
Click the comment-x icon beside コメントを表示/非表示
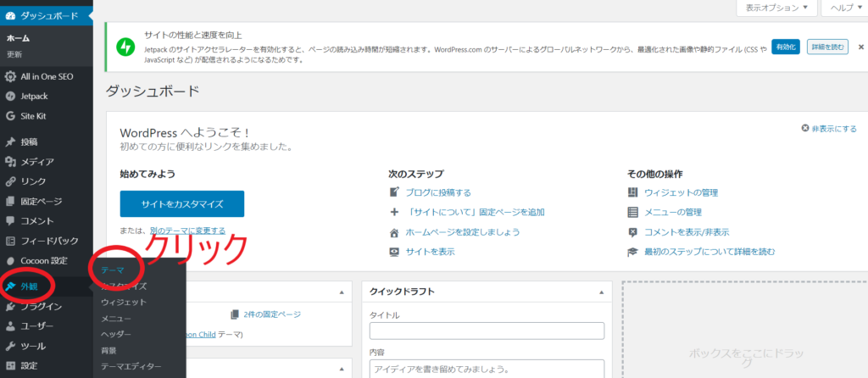point(632,232)
